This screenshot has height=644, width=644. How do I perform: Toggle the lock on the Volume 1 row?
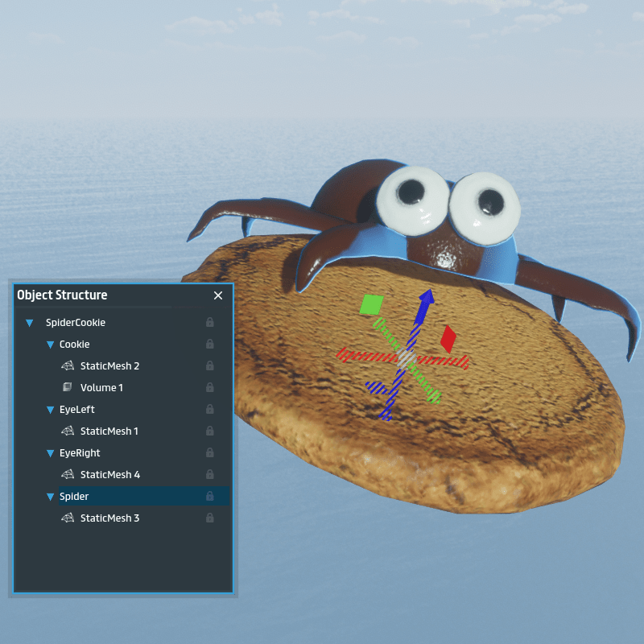coord(210,388)
